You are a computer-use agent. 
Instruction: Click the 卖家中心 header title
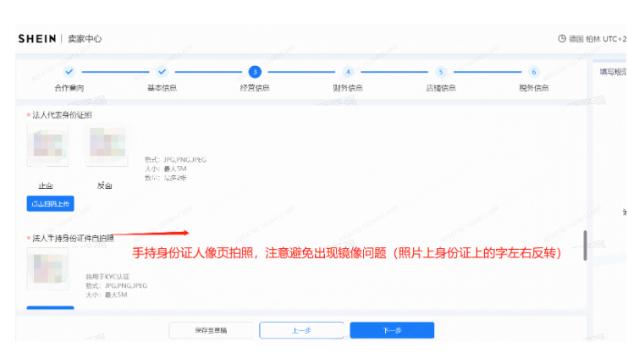[x=85, y=39]
